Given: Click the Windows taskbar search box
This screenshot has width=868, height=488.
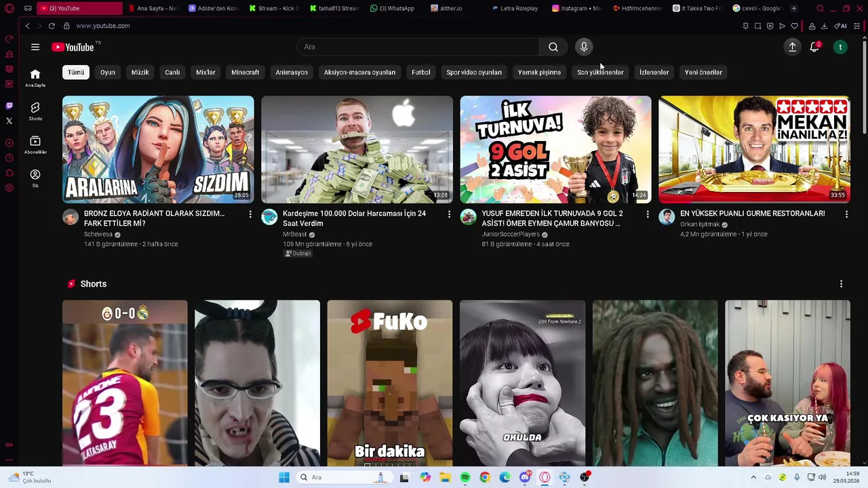Looking at the screenshot, I should pos(344,477).
